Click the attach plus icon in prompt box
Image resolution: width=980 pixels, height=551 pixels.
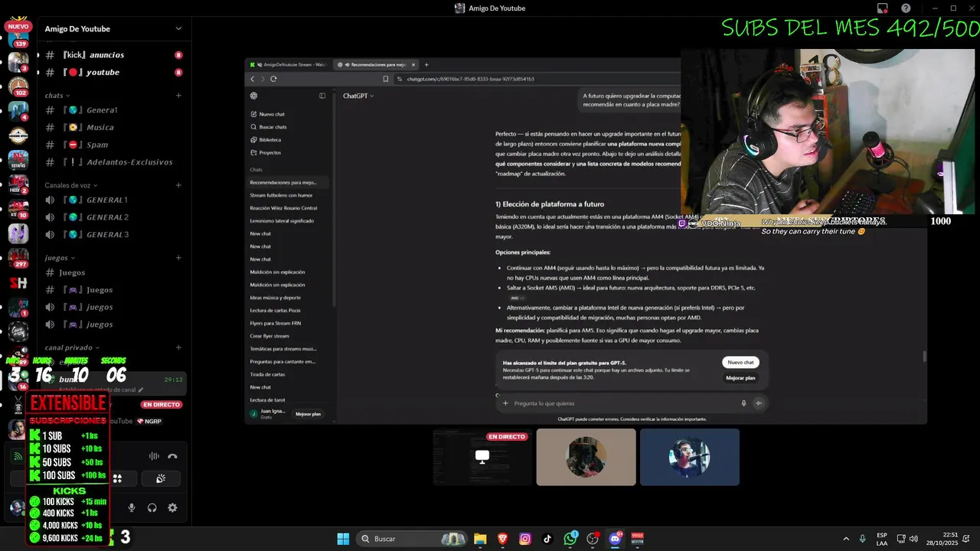(x=505, y=403)
